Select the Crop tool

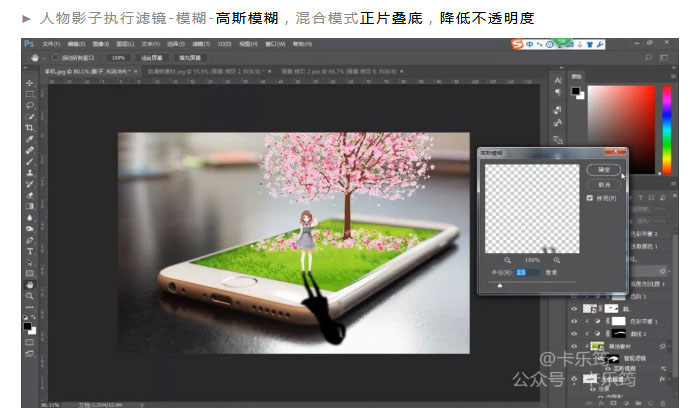29,128
